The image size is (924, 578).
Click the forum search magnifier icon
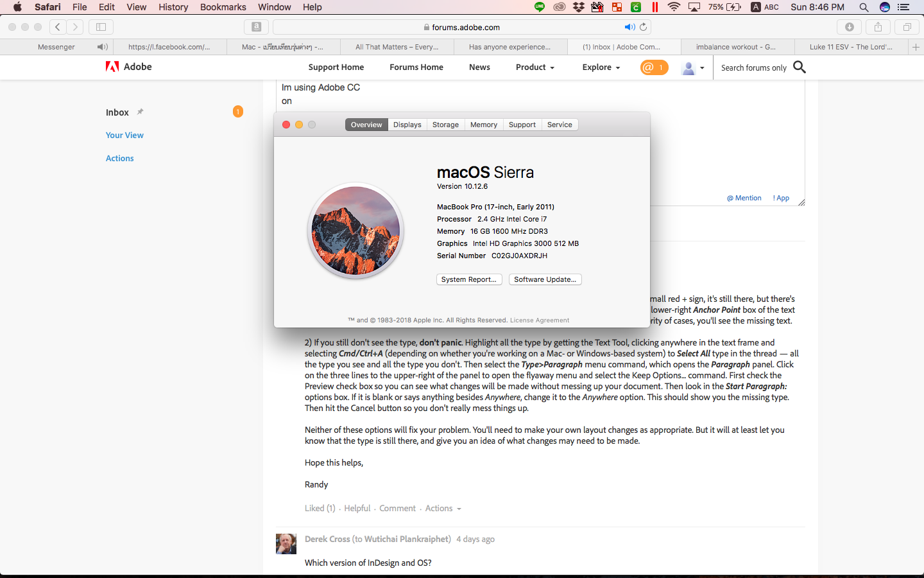point(800,67)
